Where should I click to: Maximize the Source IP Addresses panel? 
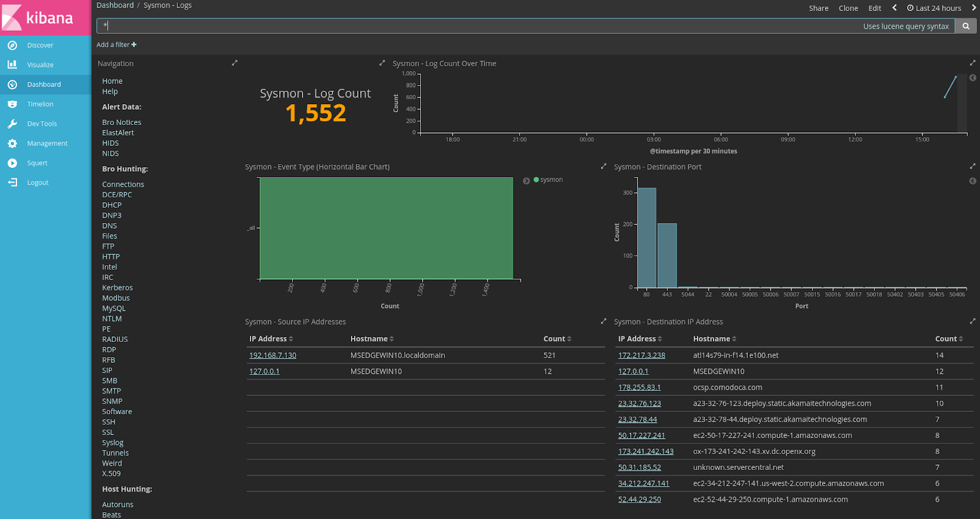(x=603, y=322)
